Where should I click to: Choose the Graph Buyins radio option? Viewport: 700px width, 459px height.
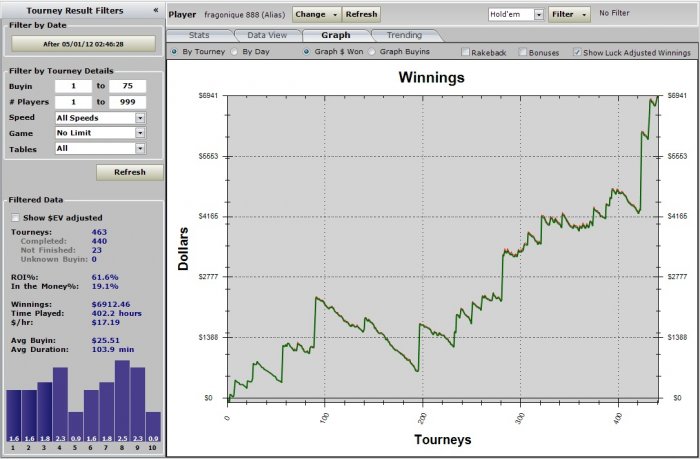pos(372,52)
